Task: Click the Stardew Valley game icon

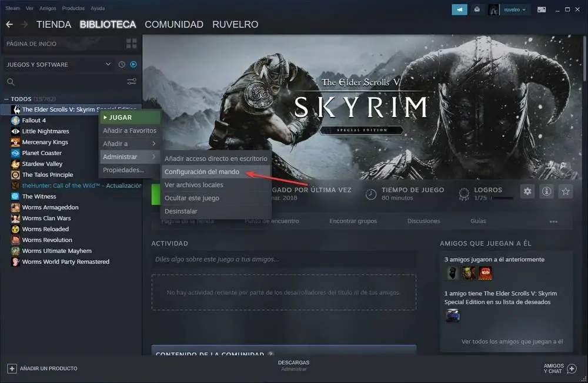Action: (15, 164)
